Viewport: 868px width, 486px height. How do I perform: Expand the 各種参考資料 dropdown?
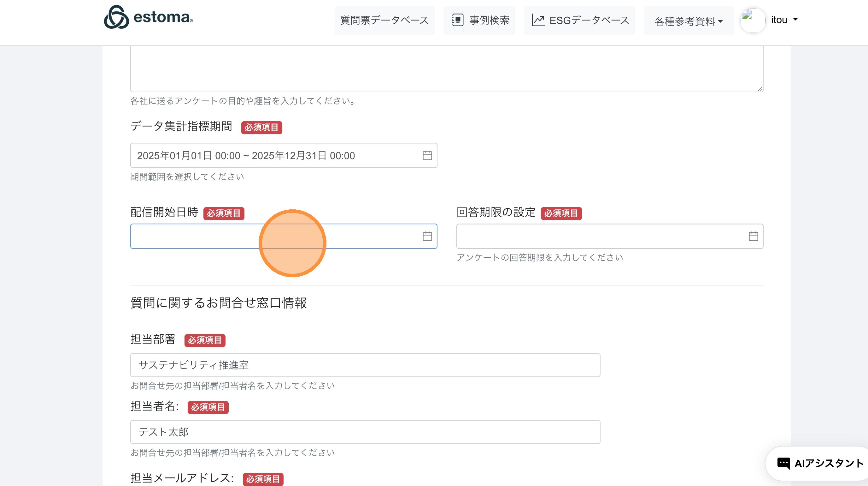pos(689,21)
